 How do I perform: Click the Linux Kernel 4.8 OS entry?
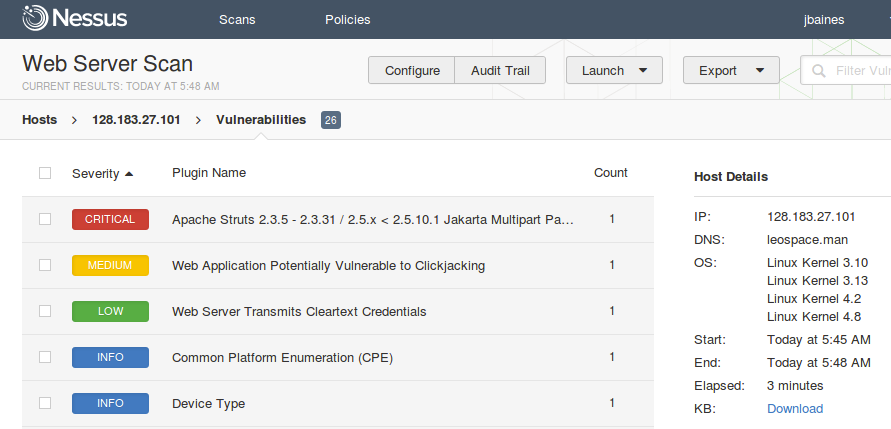coord(814,316)
